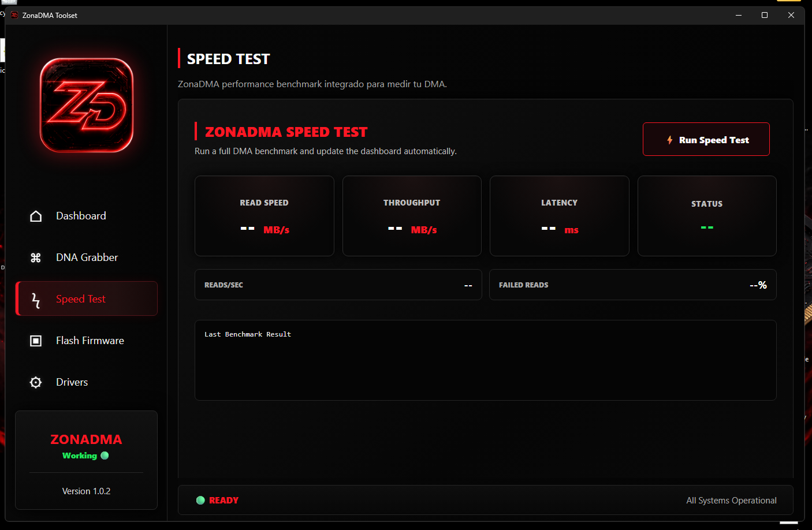Click the Last Benchmark Result text
Screen dimensions: 812x530
click(x=248, y=334)
